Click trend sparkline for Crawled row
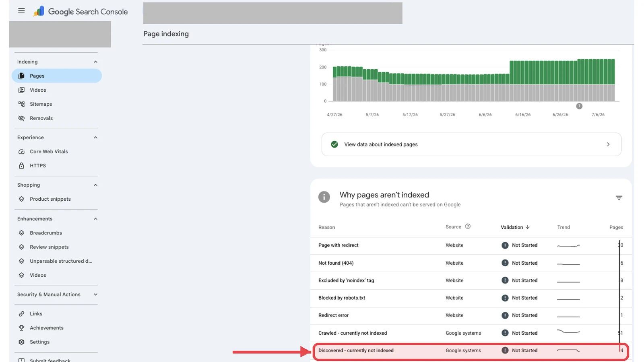This screenshot has width=644, height=362. click(x=568, y=331)
